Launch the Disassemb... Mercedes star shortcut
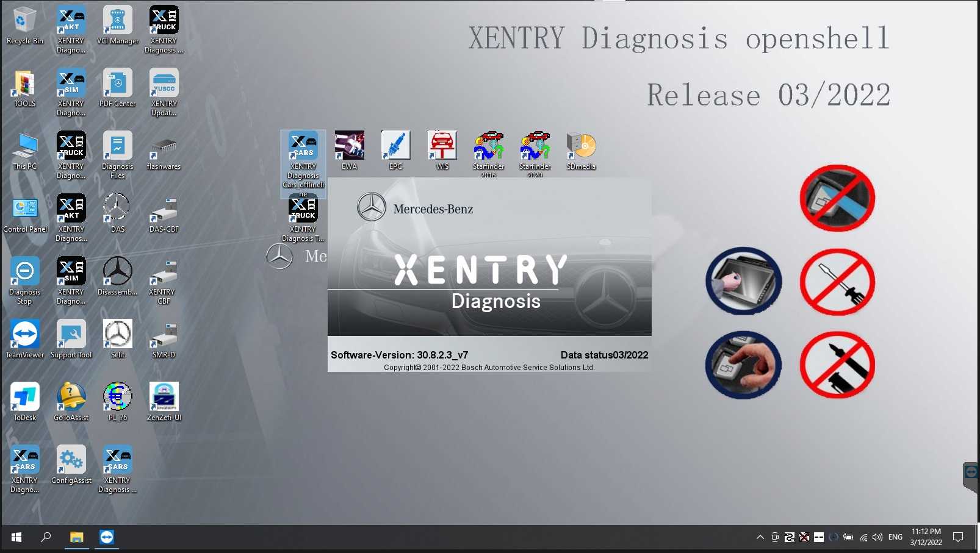This screenshot has height=553, width=980. point(118,277)
